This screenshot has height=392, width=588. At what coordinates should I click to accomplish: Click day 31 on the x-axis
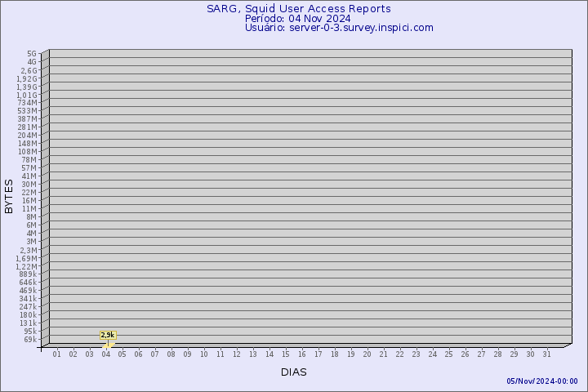(546, 354)
